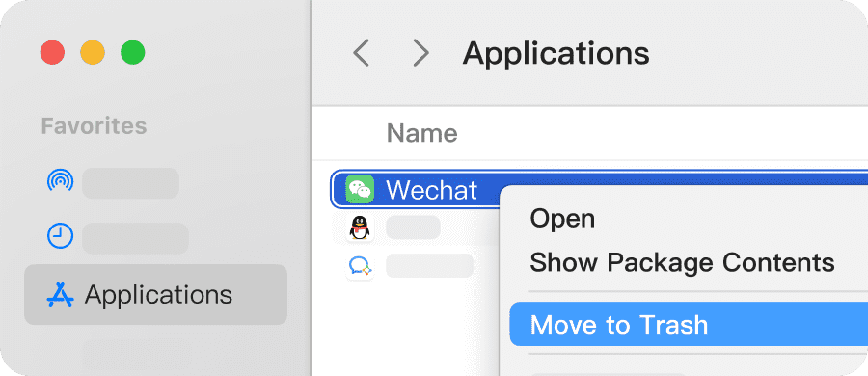Click the green full-screen window button

coord(133,53)
